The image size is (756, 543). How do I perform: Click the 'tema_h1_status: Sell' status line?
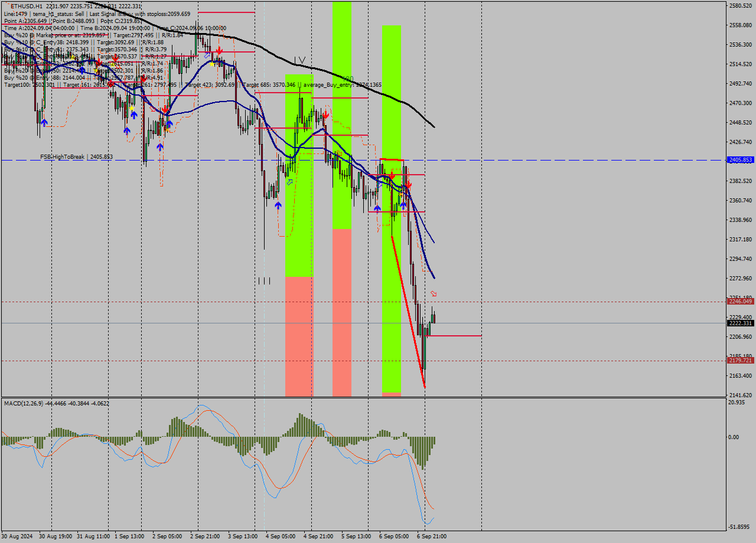coord(57,14)
